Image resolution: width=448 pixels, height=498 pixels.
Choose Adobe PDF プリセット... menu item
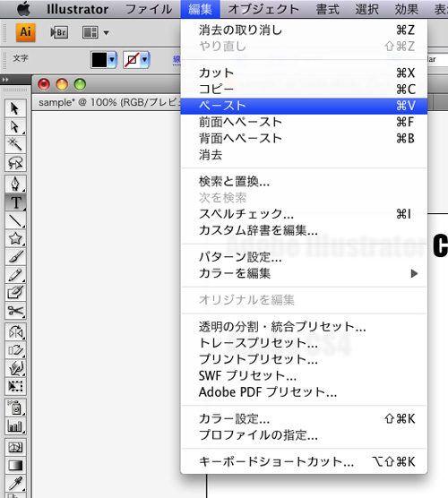point(304,392)
